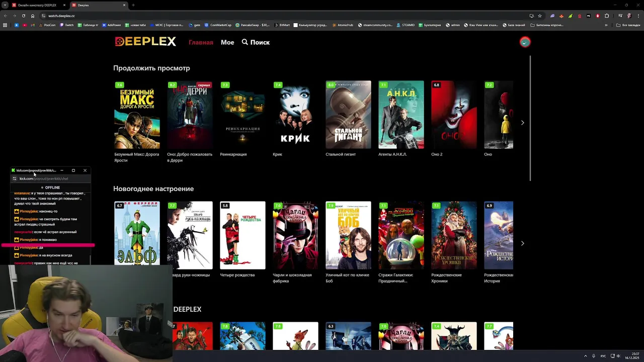Open the Бухгалтерия bookmark

[430, 25]
